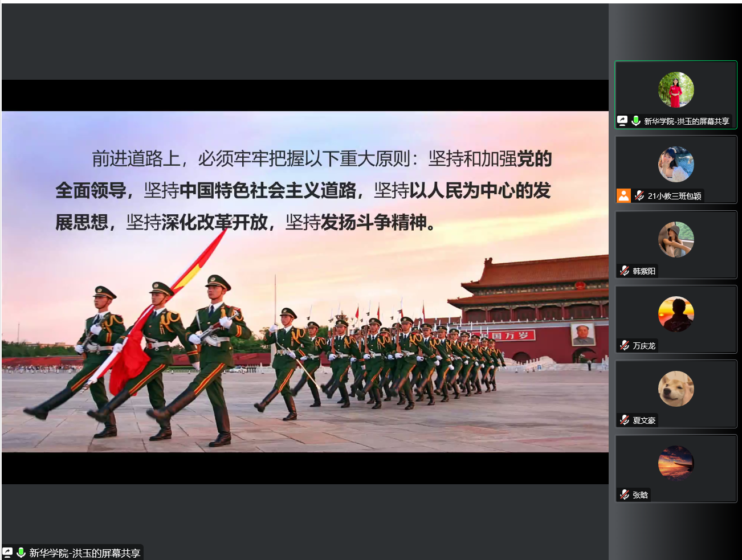This screenshot has height=560, width=742.
Task: Click the screen-share icon in 洪玉's tile
Action: pos(622,121)
